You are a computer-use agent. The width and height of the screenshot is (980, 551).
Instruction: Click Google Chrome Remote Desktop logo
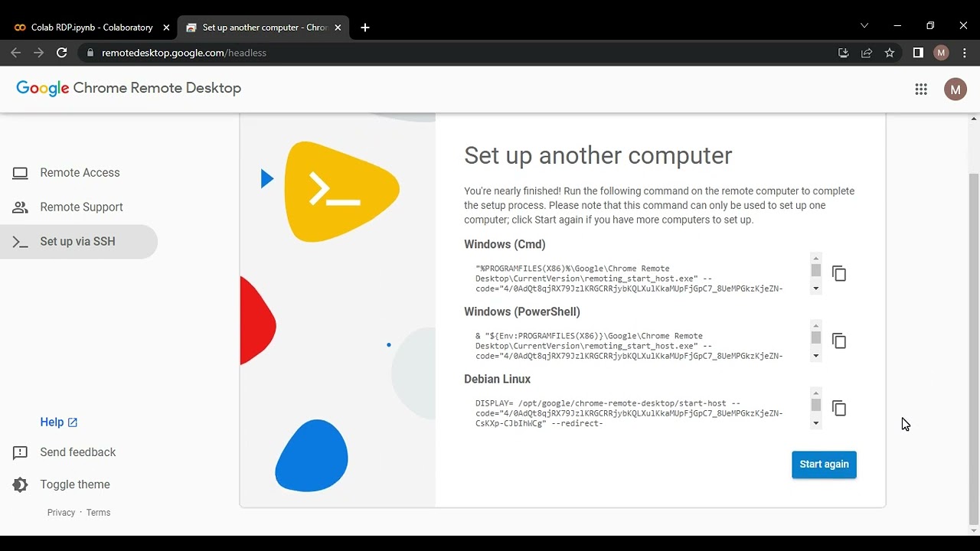tap(129, 88)
